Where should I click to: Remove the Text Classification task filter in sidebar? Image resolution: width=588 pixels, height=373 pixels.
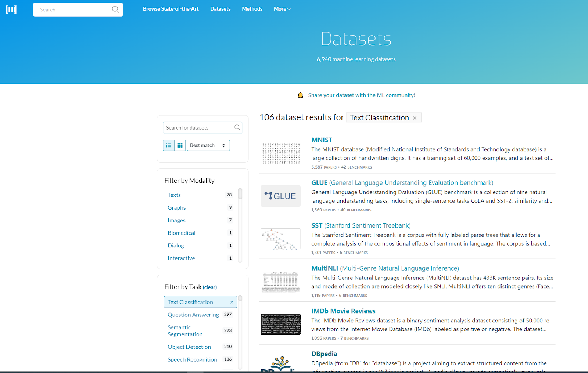click(x=232, y=302)
